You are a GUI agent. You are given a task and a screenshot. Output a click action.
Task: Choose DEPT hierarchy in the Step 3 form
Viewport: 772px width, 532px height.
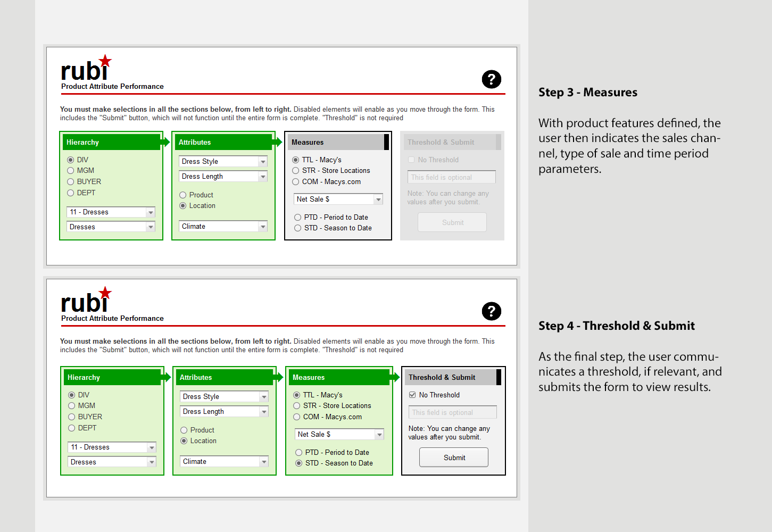click(x=70, y=193)
